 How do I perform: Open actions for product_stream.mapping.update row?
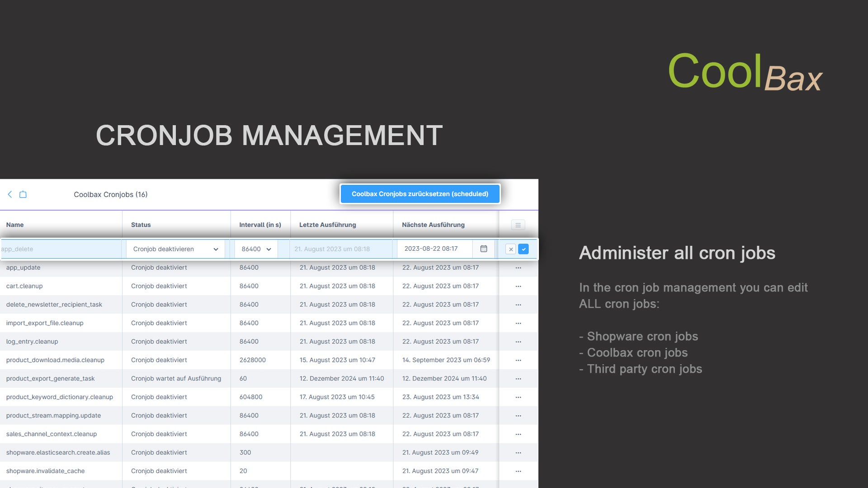click(518, 416)
